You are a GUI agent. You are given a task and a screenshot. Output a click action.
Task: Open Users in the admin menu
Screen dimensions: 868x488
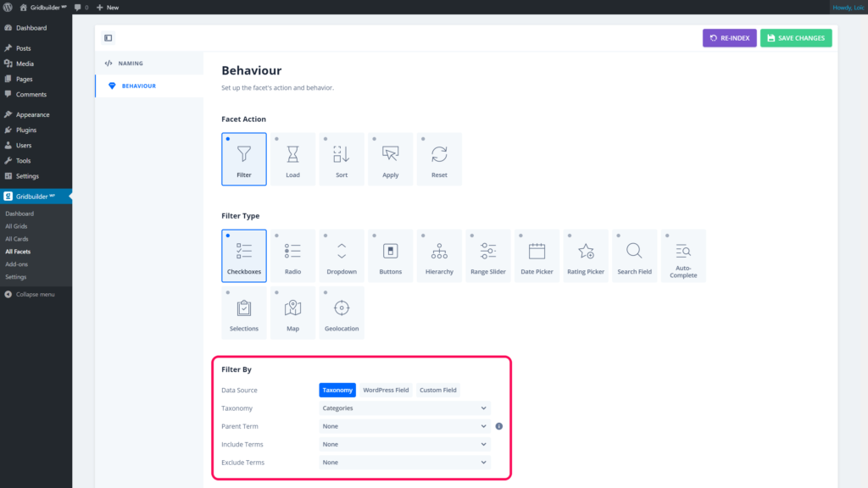(36, 146)
